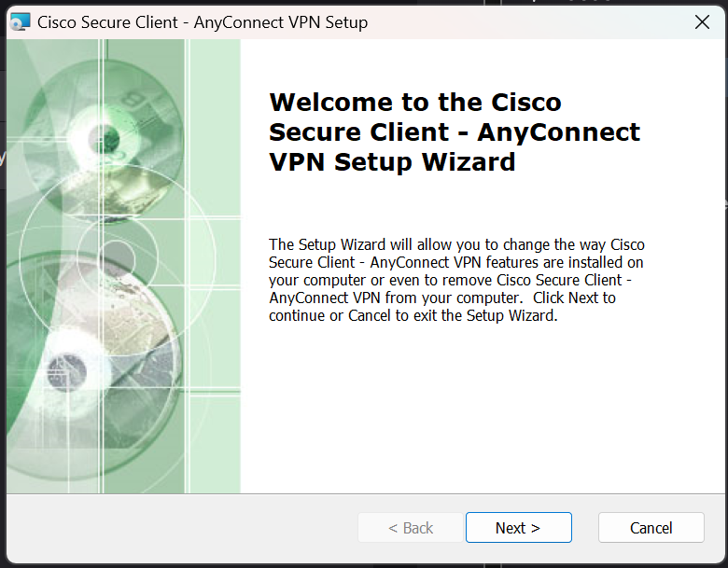
Task: Click the lower disc graphic in banner
Action: pyautogui.click(x=67, y=371)
